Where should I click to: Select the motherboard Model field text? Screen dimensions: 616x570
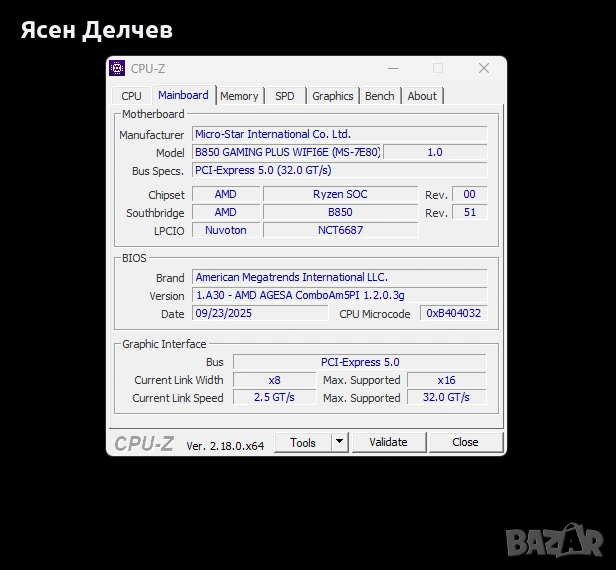287,152
